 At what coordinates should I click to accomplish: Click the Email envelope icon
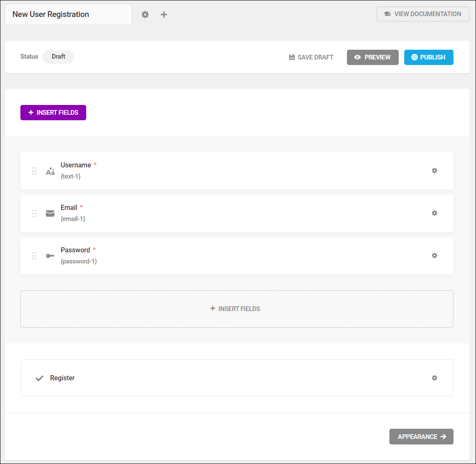coord(50,213)
